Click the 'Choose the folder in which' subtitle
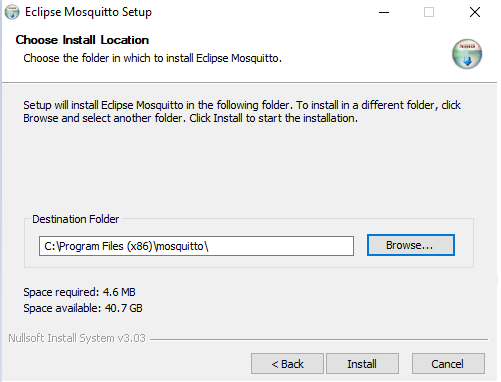 coord(152,58)
